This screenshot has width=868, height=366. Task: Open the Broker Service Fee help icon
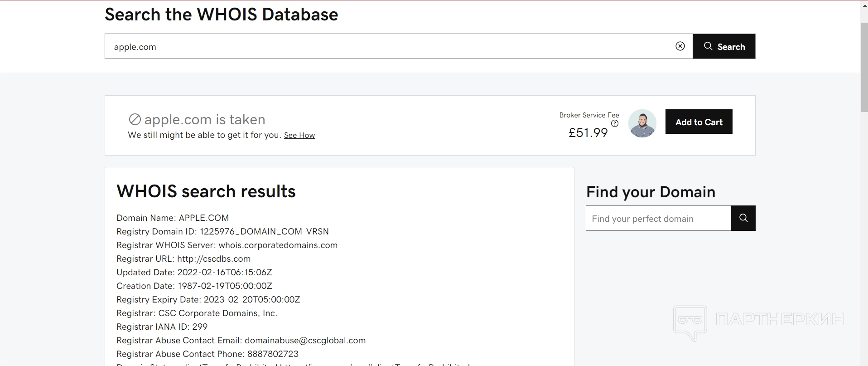tap(615, 123)
